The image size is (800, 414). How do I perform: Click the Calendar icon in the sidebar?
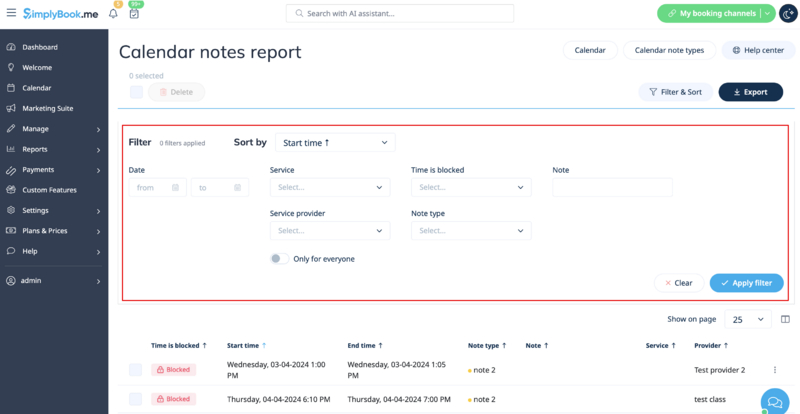point(11,88)
